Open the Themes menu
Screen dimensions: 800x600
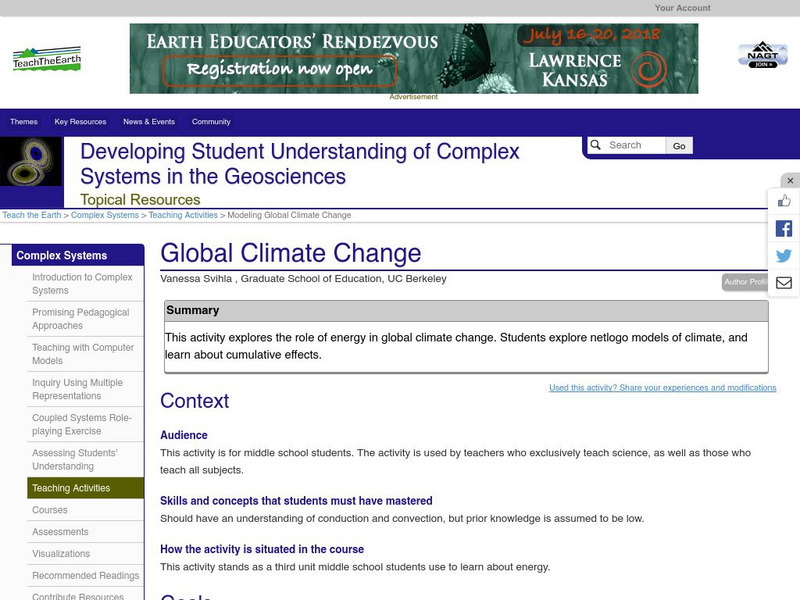(24, 122)
